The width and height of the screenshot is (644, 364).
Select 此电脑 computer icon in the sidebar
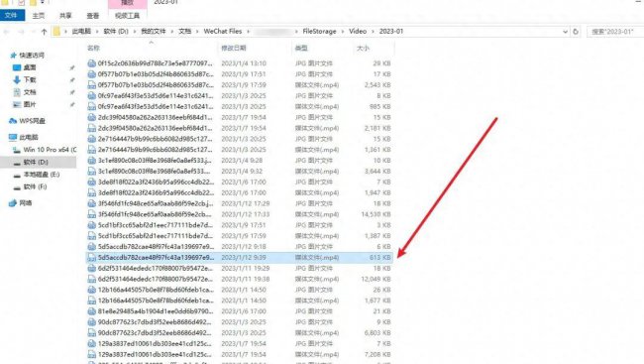13,138
